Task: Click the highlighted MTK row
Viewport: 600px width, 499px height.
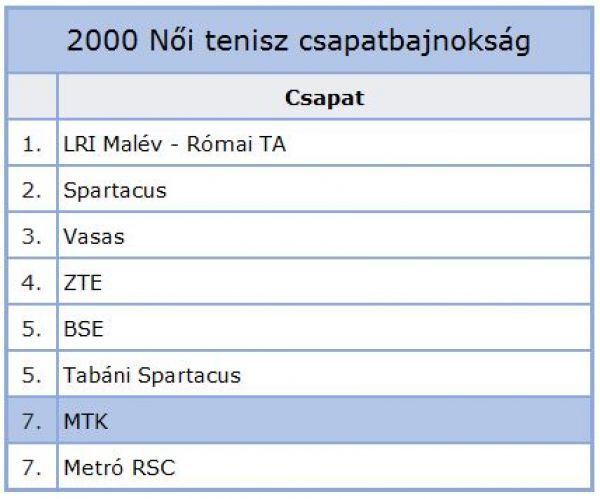Action: tap(300, 421)
